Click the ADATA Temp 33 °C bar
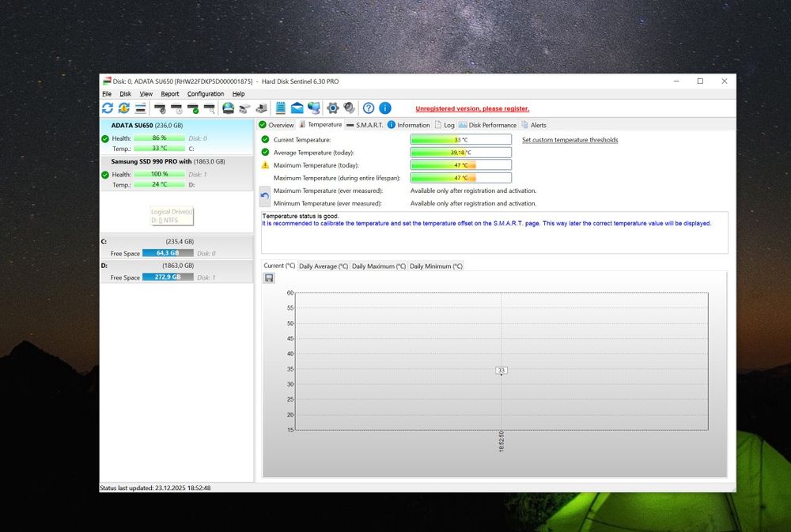Image resolution: width=791 pixels, height=532 pixels. pyautogui.click(x=160, y=149)
